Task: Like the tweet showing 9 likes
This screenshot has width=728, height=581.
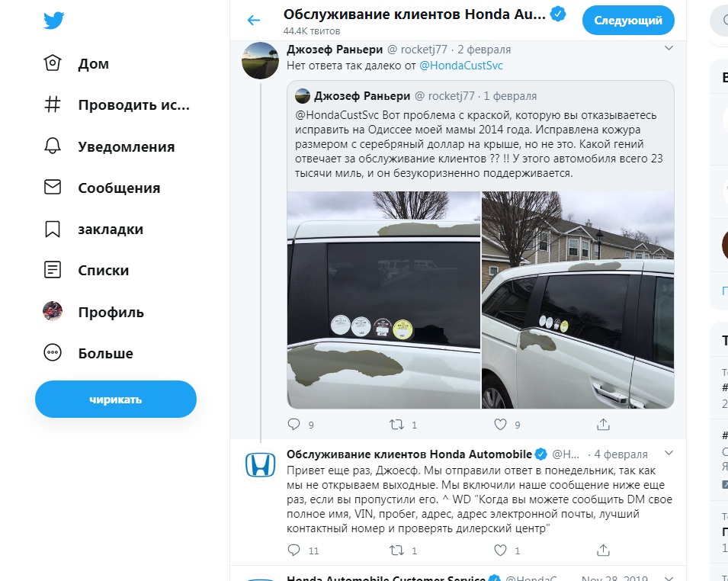Action: [x=500, y=424]
